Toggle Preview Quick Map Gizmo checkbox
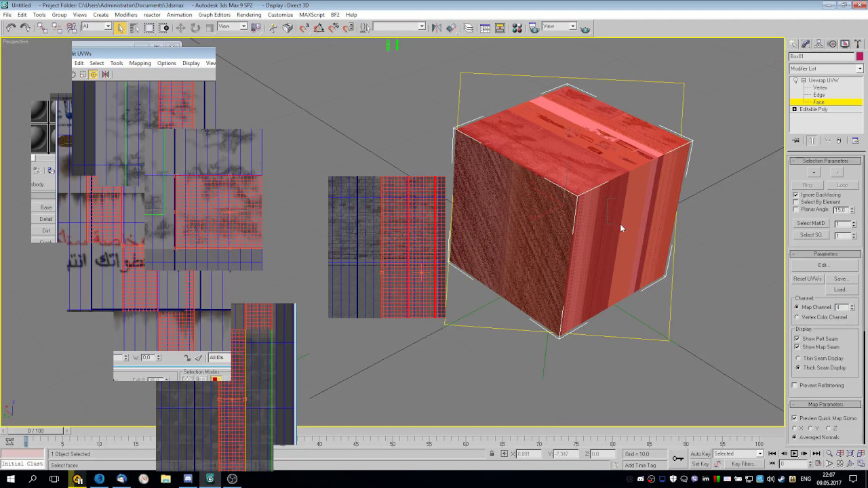The width and height of the screenshot is (868, 488). click(x=795, y=418)
